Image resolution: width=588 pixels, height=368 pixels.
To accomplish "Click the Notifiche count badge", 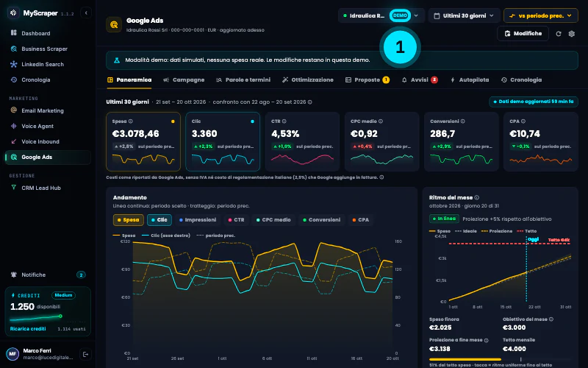I will pos(81,275).
